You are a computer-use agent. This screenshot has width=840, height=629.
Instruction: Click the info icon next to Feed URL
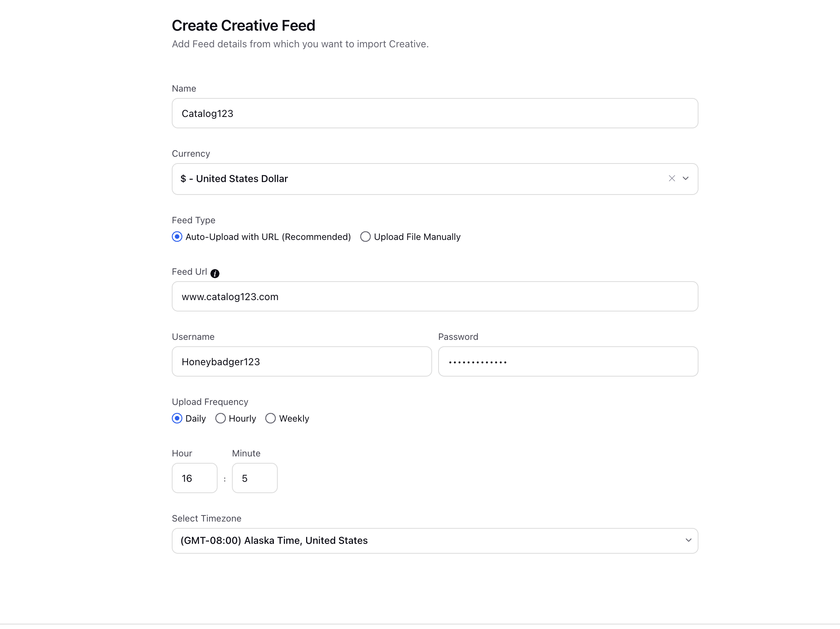click(x=215, y=272)
